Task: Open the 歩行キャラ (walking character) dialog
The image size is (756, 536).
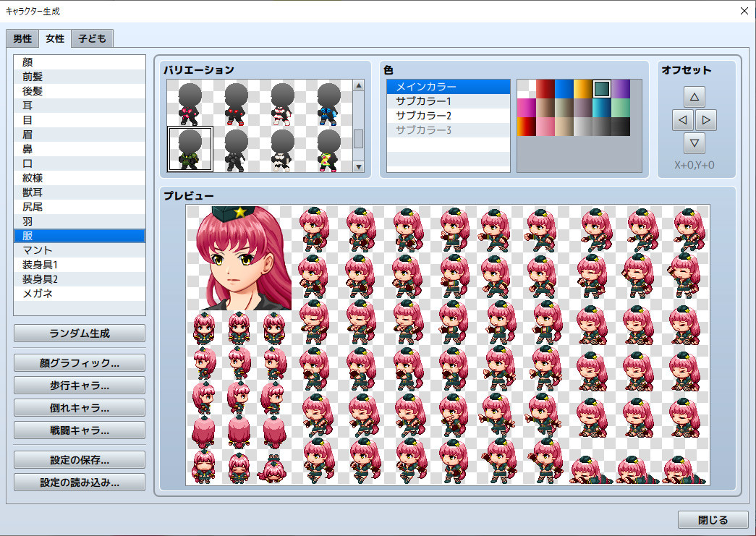Action: click(x=79, y=385)
